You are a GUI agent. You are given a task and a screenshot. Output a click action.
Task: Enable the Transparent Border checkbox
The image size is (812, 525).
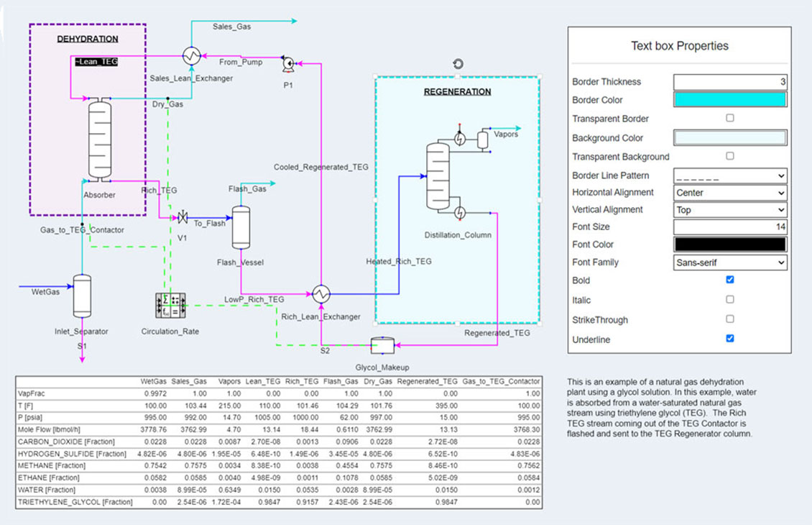(730, 119)
